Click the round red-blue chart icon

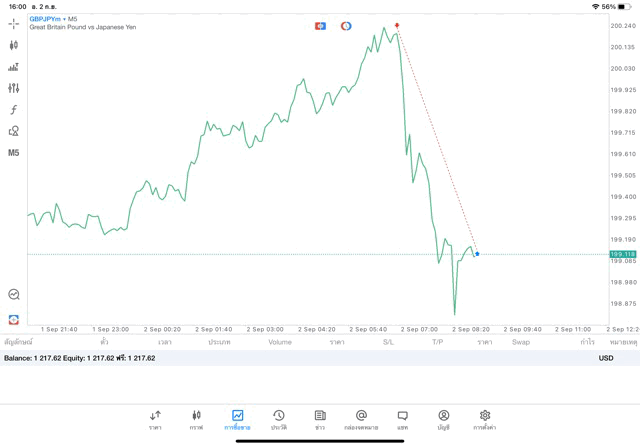click(346, 26)
